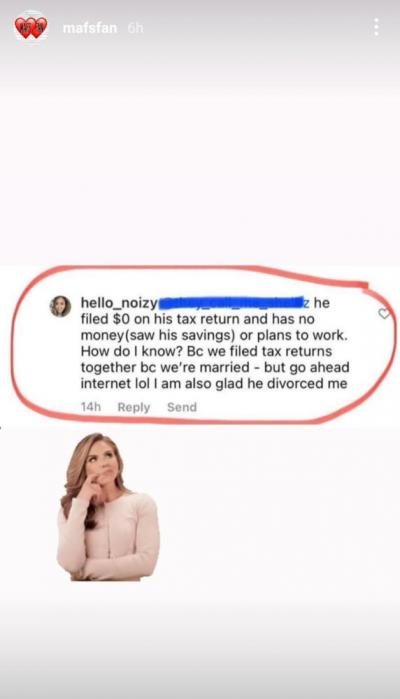This screenshot has height=699, width=400.
Task: Click the blue scribbled-out mention
Action: (231, 302)
